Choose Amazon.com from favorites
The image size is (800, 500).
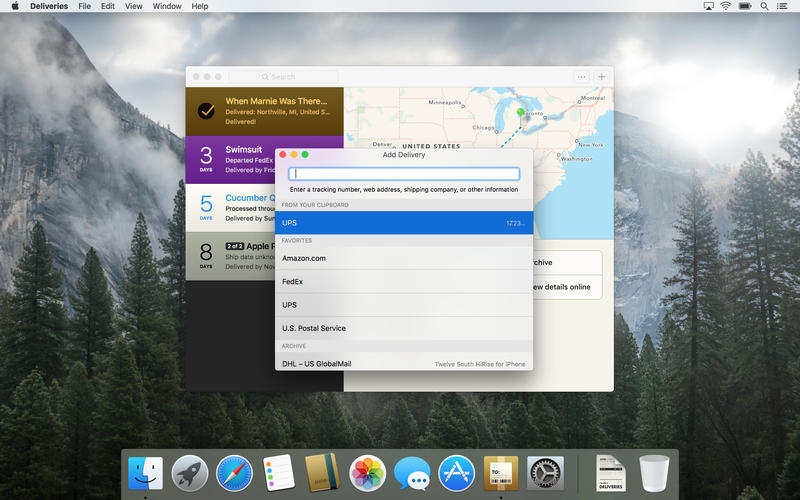[x=404, y=258]
